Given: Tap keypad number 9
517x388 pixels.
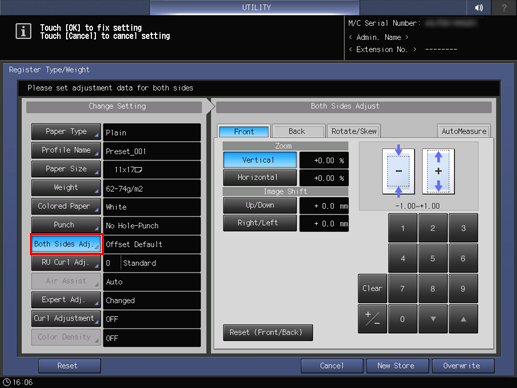Looking at the screenshot, I should (x=463, y=288).
